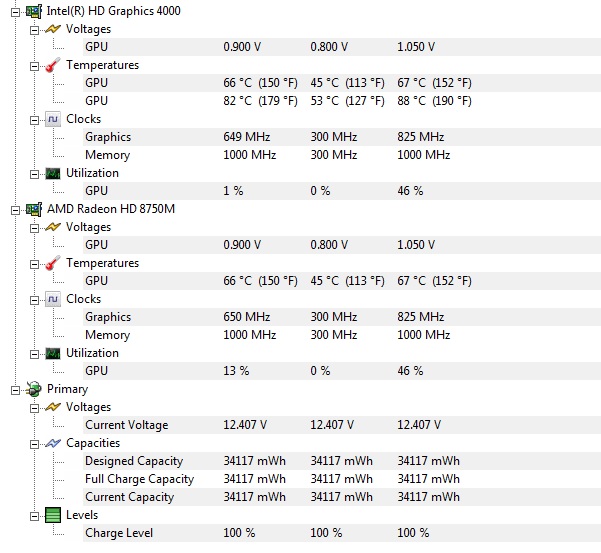This screenshot has width=601, height=553.
Task: Select the Designed Capacity row
Action: tap(134, 461)
